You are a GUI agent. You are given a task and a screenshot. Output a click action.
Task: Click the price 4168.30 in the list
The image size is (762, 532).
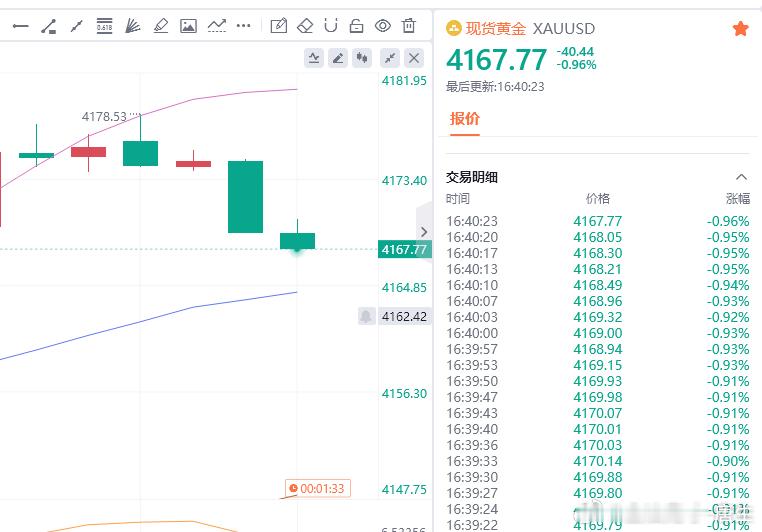tap(598, 253)
